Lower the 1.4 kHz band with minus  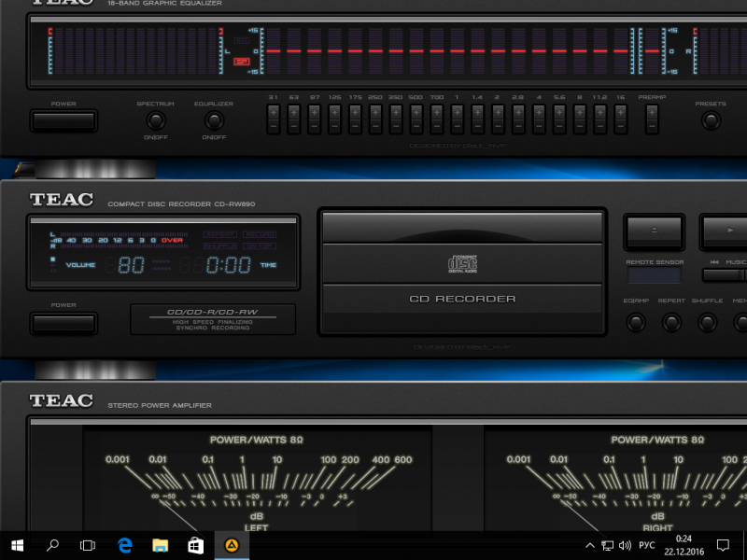pyautogui.click(x=478, y=127)
